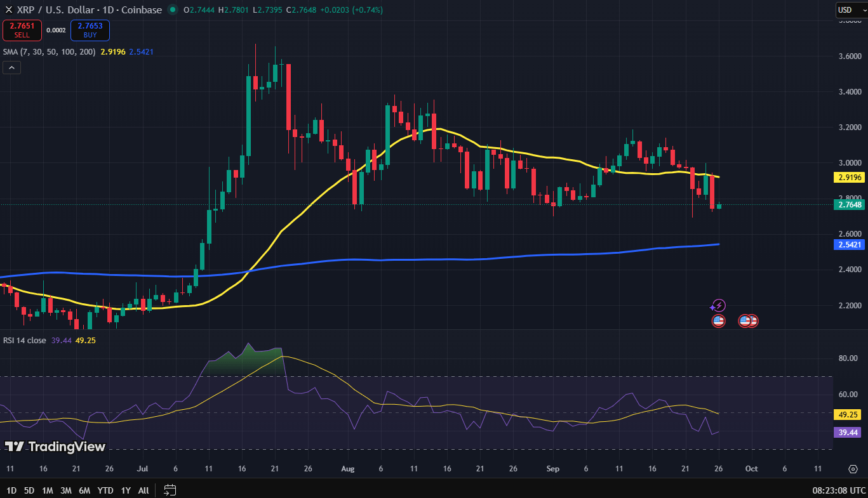
Task: Click the green 2.7648 current price label
Action: 849,204
